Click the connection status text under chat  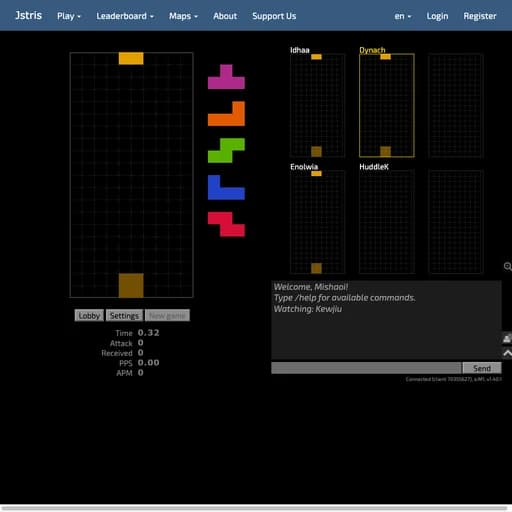pyautogui.click(x=453, y=379)
